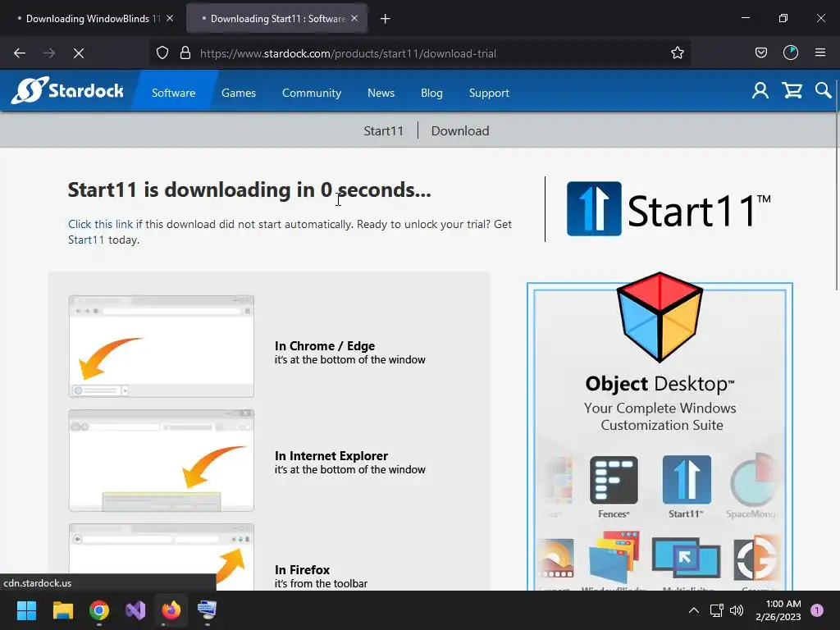This screenshot has width=840, height=630.
Task: Open the News navigation item
Action: [381, 93]
